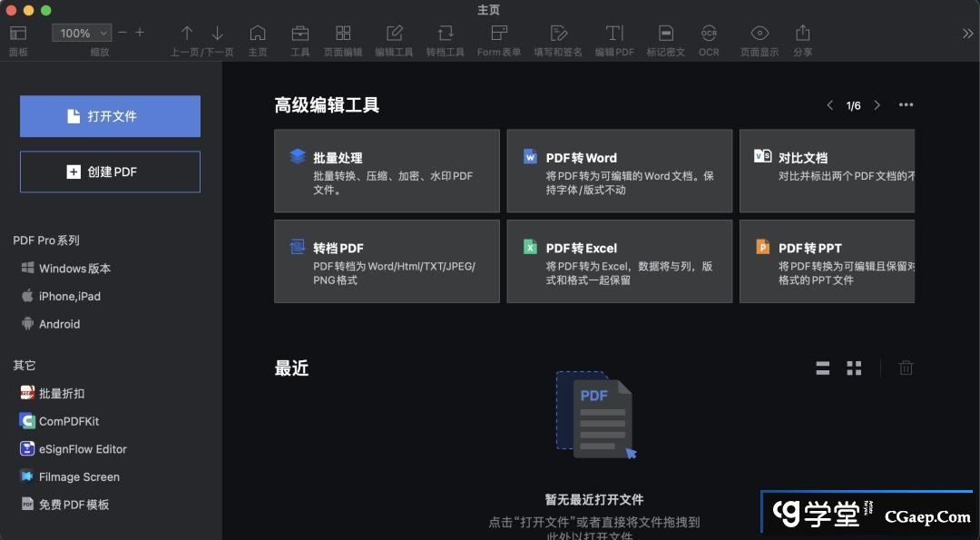This screenshot has width=980, height=540.
Task: Click the 转档工具 converter icon
Action: point(446,34)
